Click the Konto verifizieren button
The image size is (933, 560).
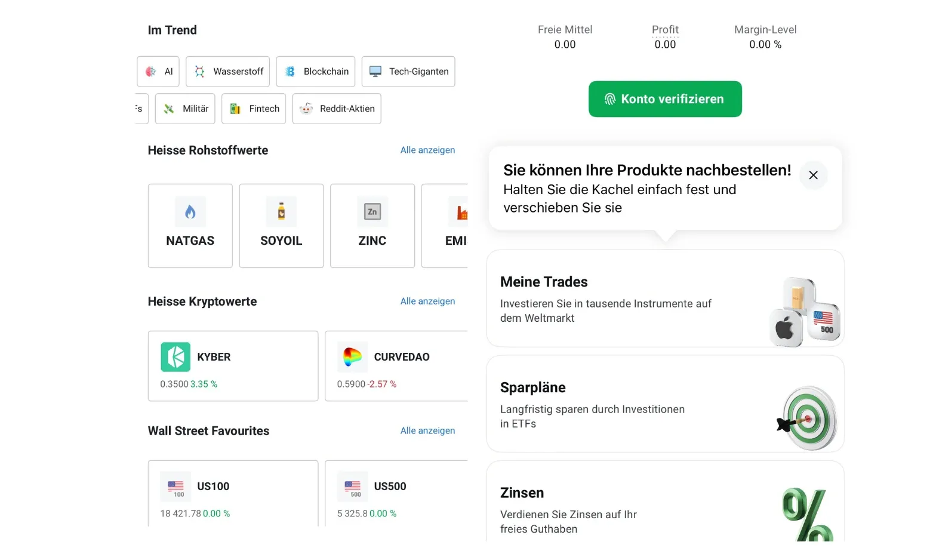point(665,99)
